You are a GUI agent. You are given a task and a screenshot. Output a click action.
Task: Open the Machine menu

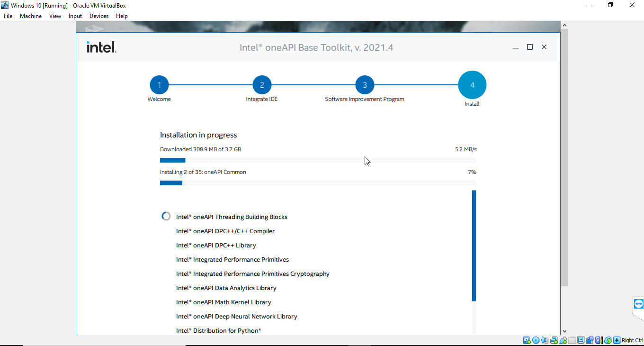point(30,16)
